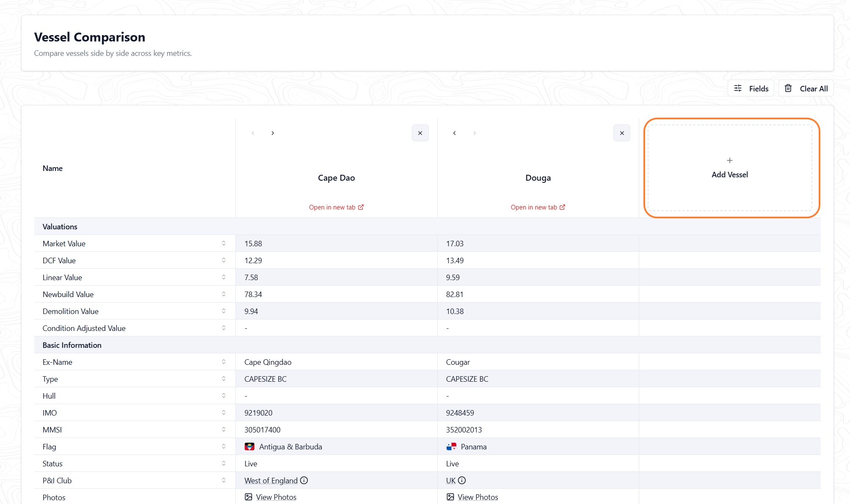Click Clear All button

(806, 88)
